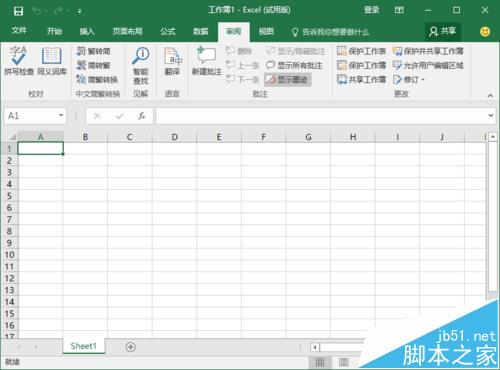
Task: Click the Enter checkmark in formula bar
Action: [x=120, y=116]
